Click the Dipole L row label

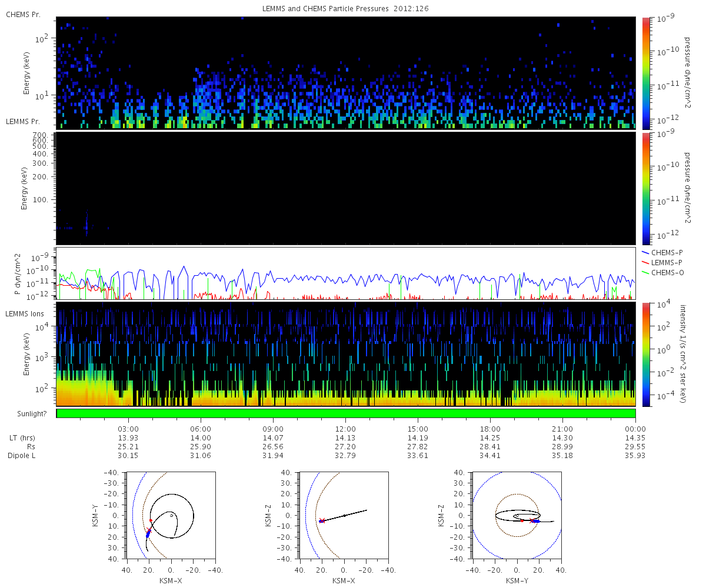pos(23,456)
